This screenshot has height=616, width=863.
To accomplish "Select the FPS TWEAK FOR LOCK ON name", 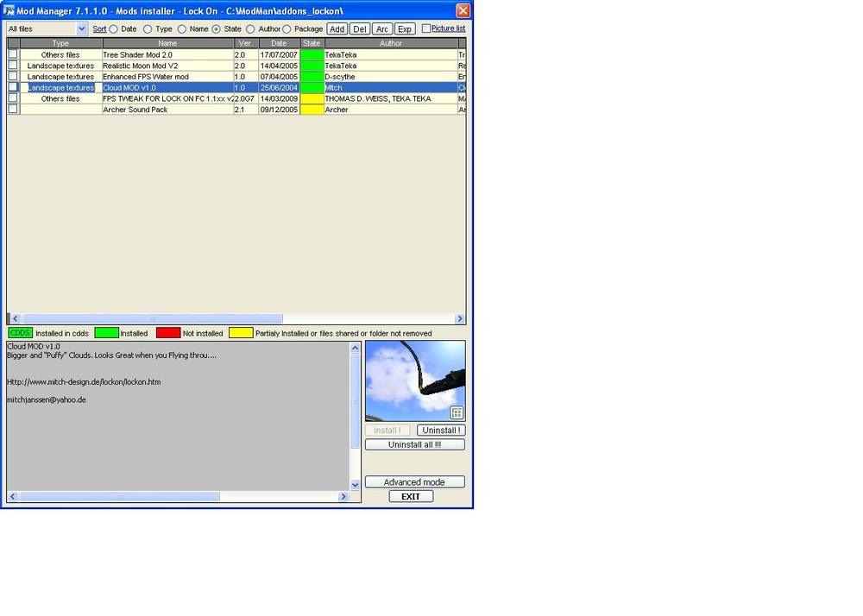I will 168,98.
